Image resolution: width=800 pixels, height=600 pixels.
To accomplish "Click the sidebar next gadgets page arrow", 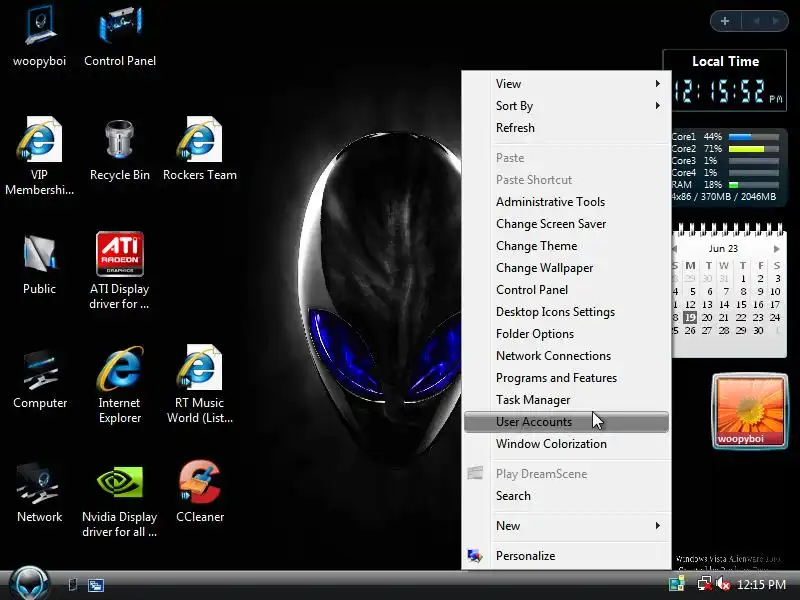I will [x=776, y=21].
